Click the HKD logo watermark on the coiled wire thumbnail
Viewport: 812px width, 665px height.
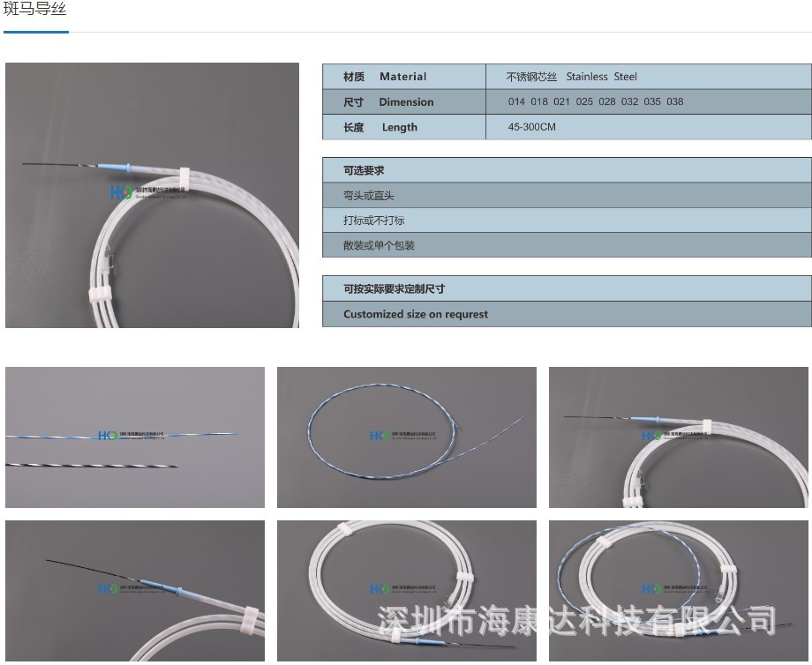tap(380, 435)
